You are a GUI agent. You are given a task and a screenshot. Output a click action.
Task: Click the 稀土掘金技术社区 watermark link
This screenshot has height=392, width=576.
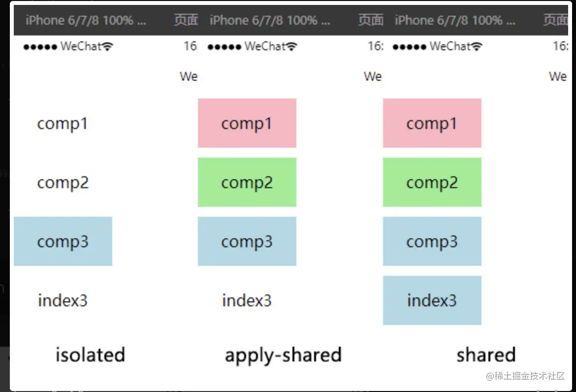pos(525,376)
